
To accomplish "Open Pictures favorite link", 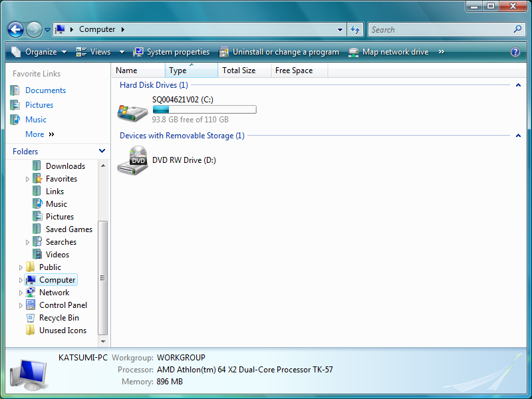I will (39, 105).
